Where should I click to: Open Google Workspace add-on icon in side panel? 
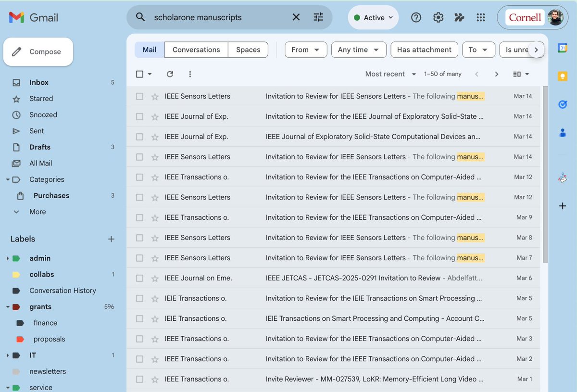click(x=563, y=177)
